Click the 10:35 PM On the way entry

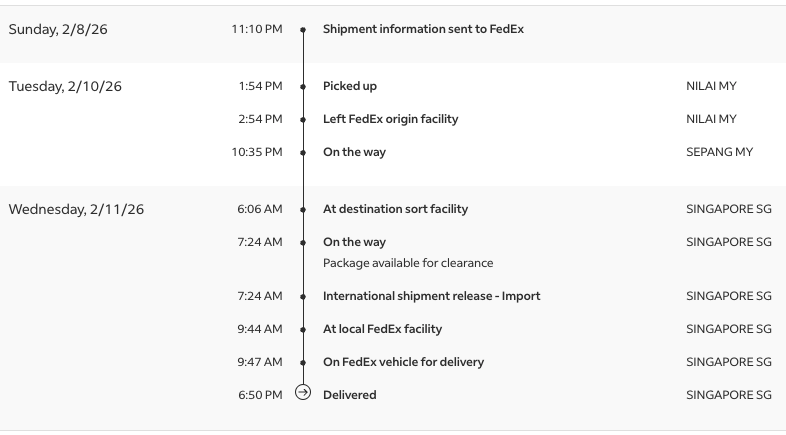pos(354,152)
